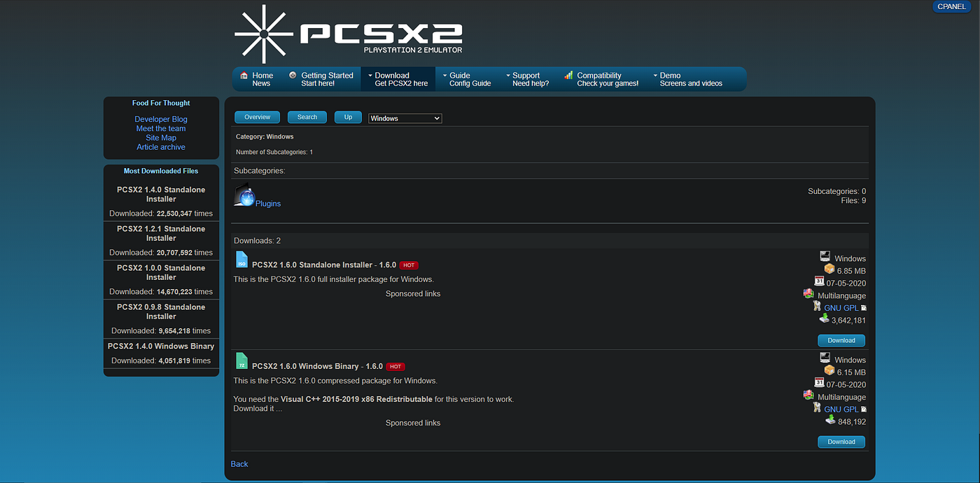Open the Meet the team link
The width and height of the screenshot is (980, 483).
tap(161, 128)
